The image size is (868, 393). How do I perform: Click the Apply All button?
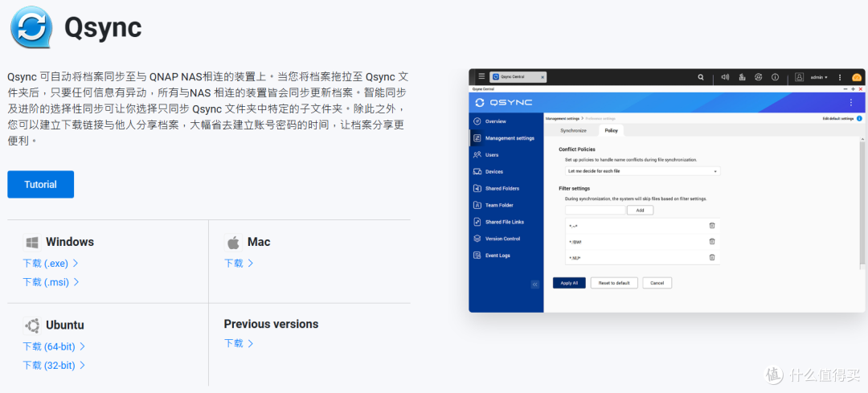(x=569, y=283)
